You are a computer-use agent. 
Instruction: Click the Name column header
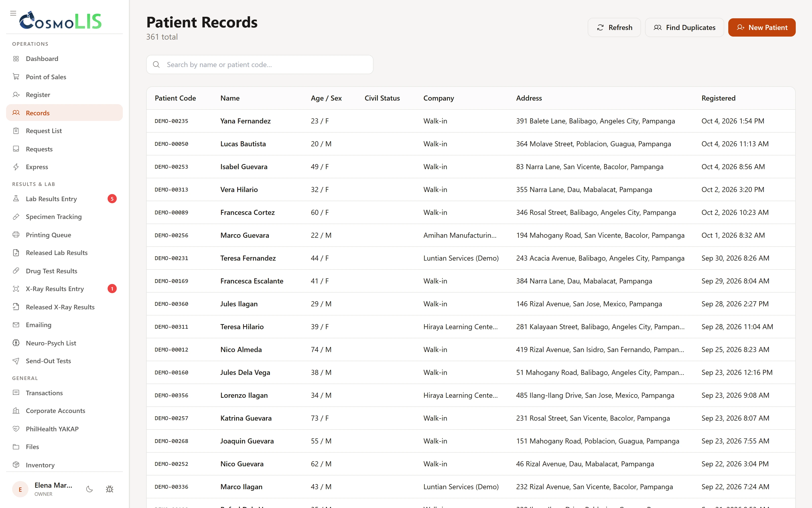coord(230,98)
